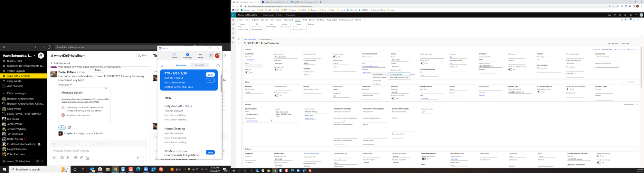Collapse the Direct messages section
The image size is (644, 173).
[4, 93]
